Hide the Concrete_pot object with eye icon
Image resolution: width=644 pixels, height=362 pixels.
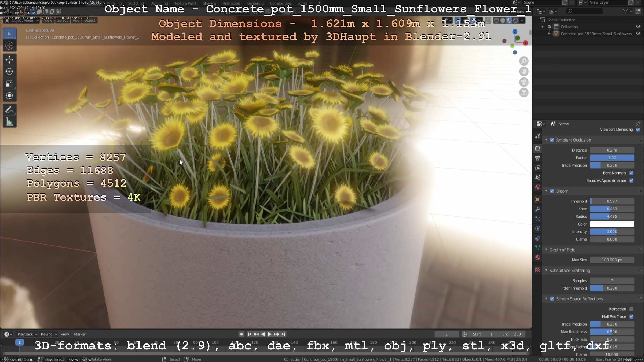[638, 34]
